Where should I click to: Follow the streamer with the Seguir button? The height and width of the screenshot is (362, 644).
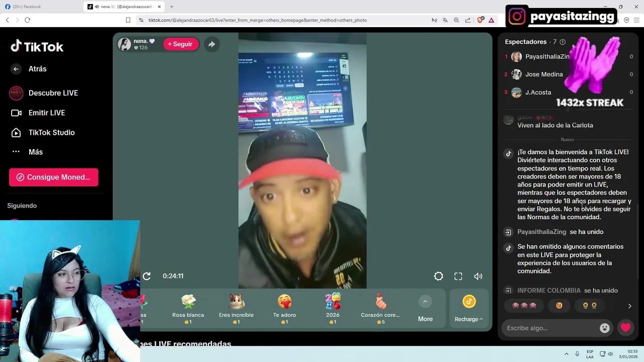180,44
